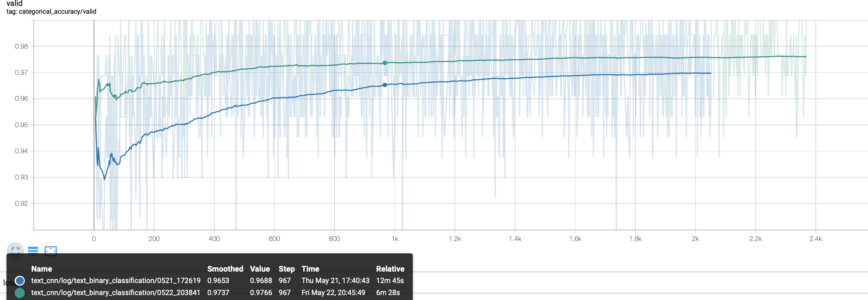
Task: Click smoothed value 0.9653
Action: pyautogui.click(x=218, y=280)
